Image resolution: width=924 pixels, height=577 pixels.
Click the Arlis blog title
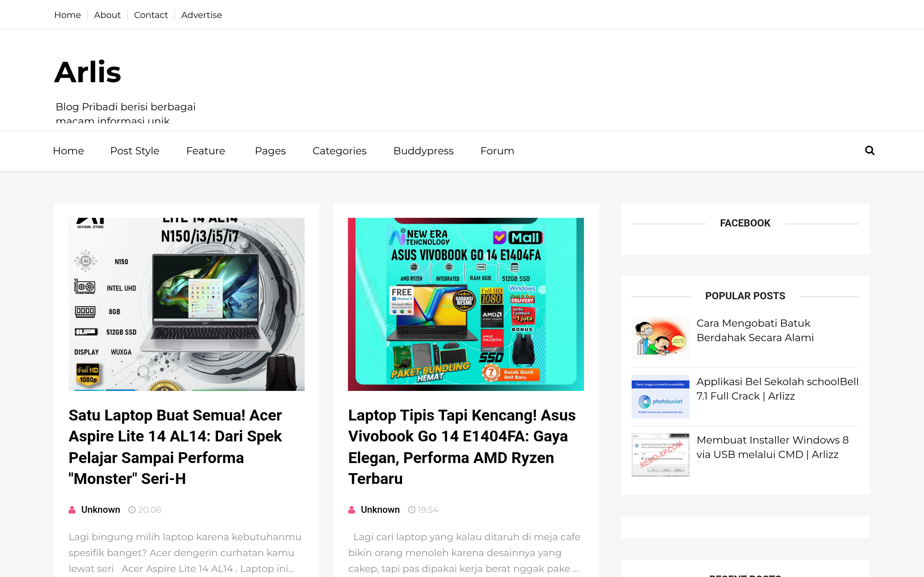point(87,72)
